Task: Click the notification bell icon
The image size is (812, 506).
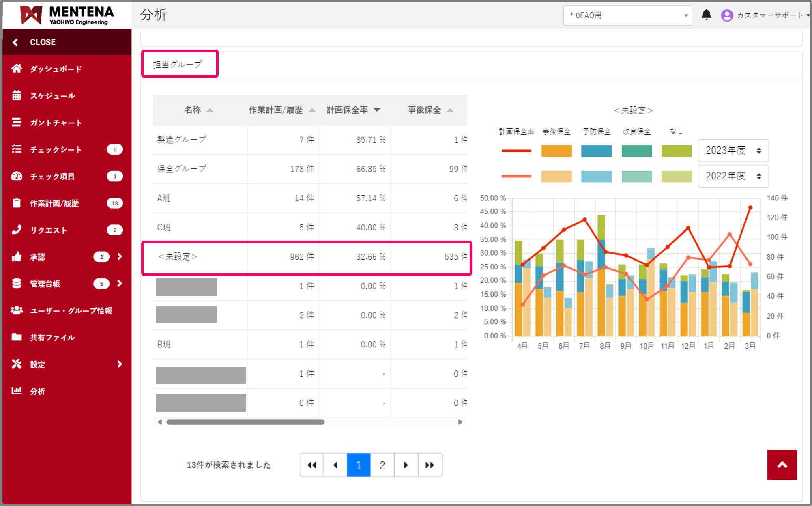Action: [x=706, y=15]
